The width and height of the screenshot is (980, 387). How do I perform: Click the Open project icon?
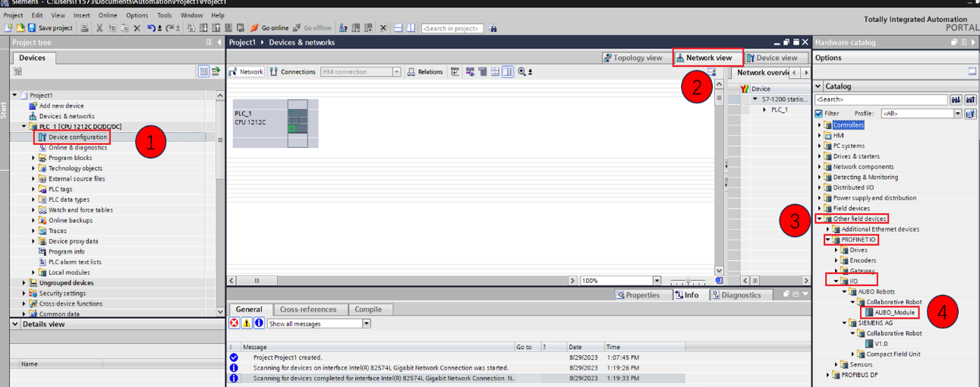click(20, 28)
